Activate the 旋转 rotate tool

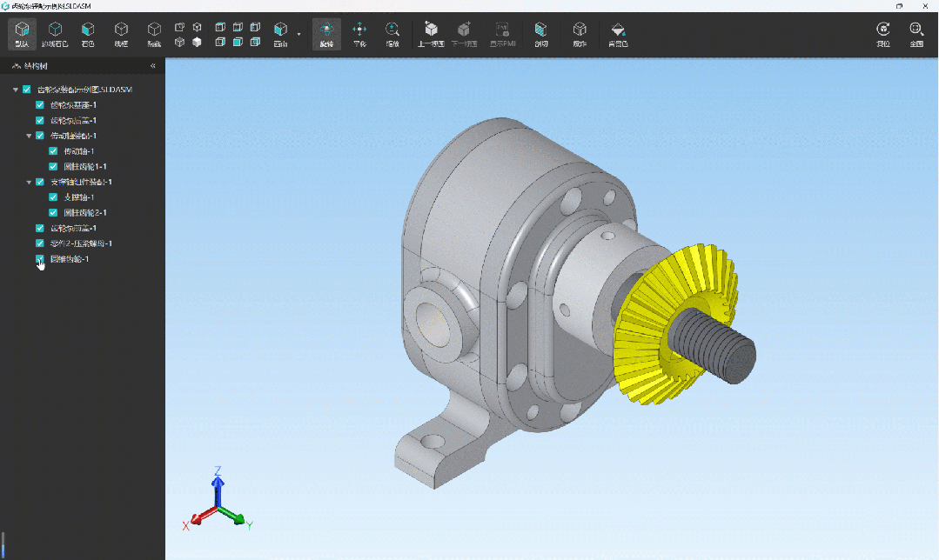326,33
